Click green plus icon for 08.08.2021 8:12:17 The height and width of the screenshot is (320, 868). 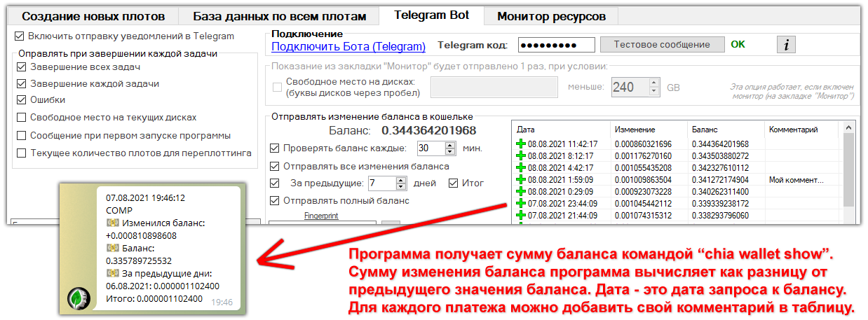[521, 155]
